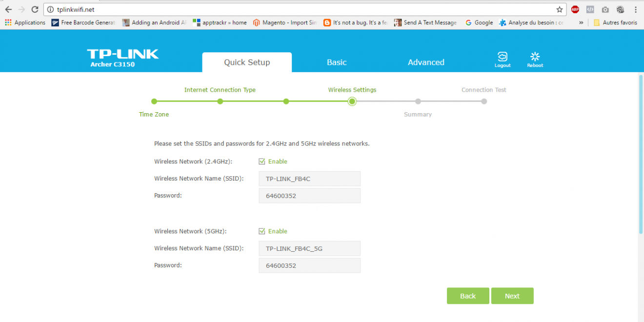Disable the 2.4GHz wireless network checkbox
This screenshot has width=644, height=322.
[262, 161]
